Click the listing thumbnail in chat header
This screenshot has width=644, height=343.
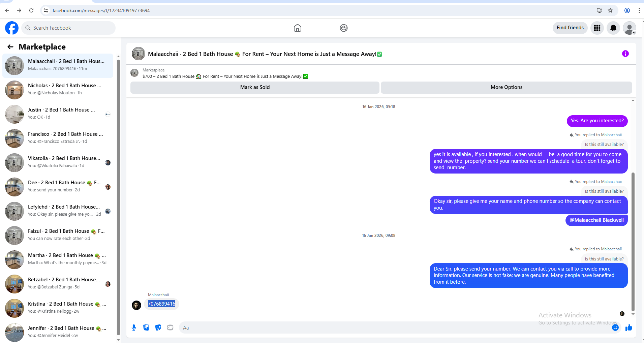[x=139, y=54]
